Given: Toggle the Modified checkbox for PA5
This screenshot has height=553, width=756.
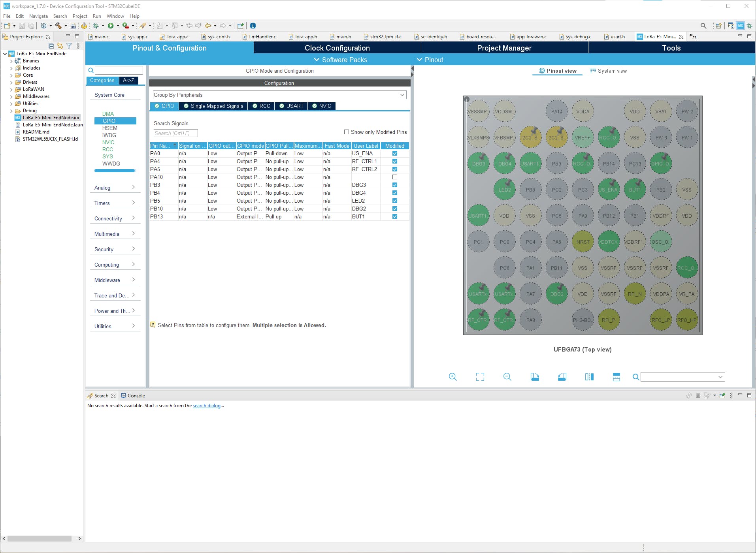Looking at the screenshot, I should (395, 169).
